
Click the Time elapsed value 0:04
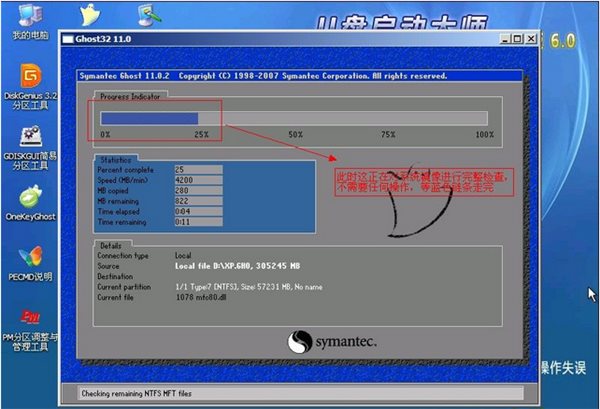(x=199, y=211)
